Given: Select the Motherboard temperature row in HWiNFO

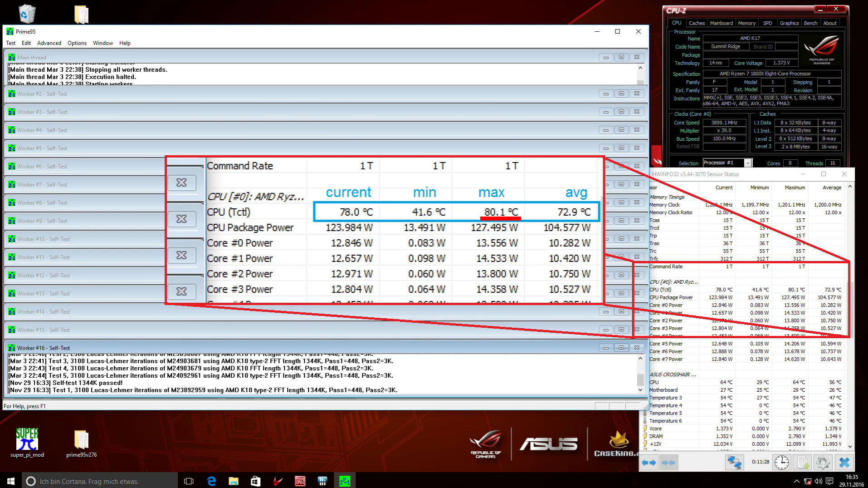Looking at the screenshot, I should click(x=745, y=390).
